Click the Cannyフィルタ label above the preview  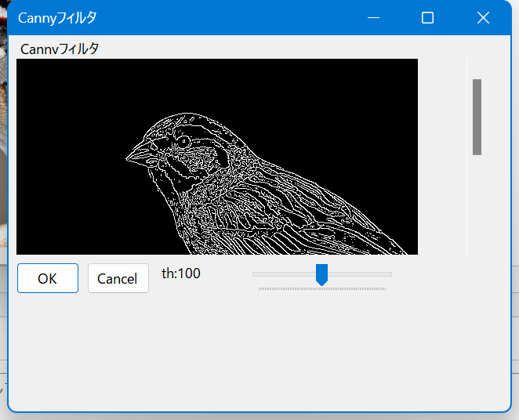(x=60, y=49)
